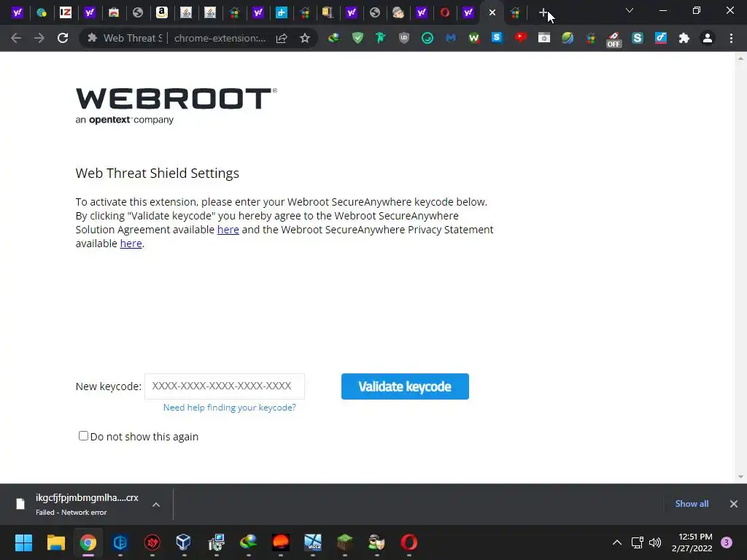The image size is (747, 560).
Task: Close the active Web Threat Shield tab
Action: [x=492, y=13]
